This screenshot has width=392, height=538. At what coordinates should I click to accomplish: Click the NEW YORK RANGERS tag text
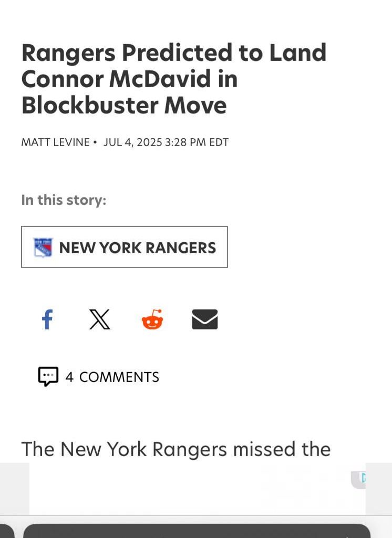point(138,247)
